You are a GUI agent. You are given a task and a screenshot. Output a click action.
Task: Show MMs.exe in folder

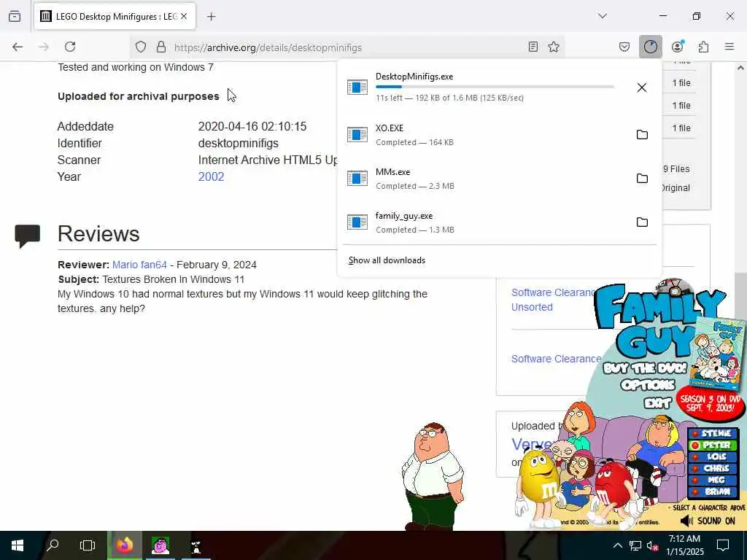click(642, 179)
